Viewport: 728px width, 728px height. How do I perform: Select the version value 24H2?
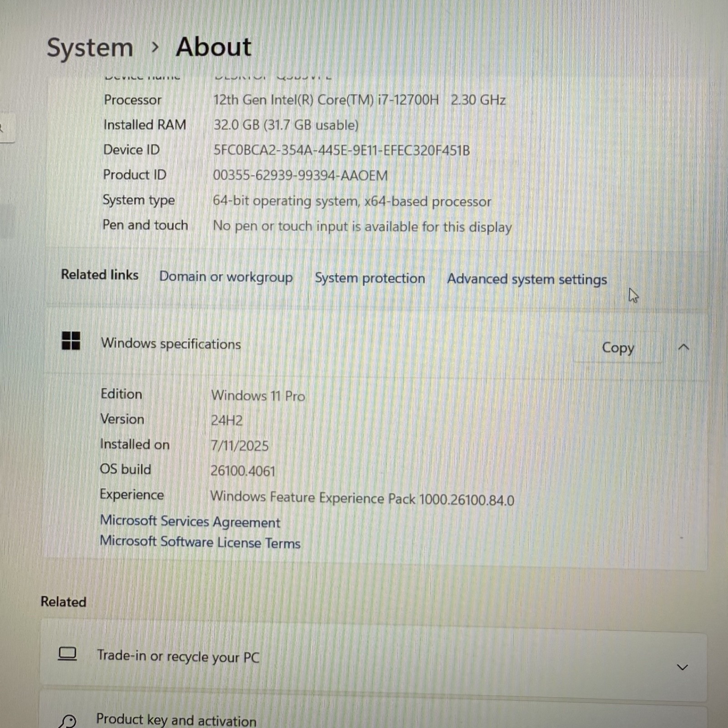227,420
